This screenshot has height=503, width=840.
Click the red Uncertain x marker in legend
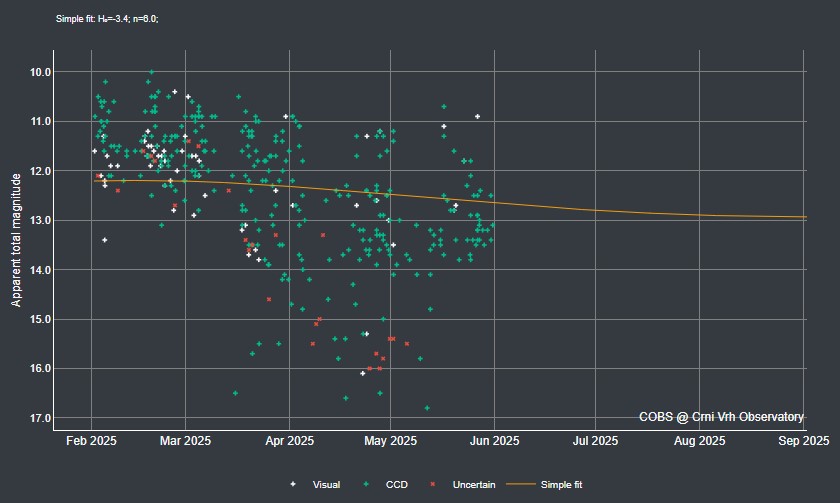pos(433,484)
